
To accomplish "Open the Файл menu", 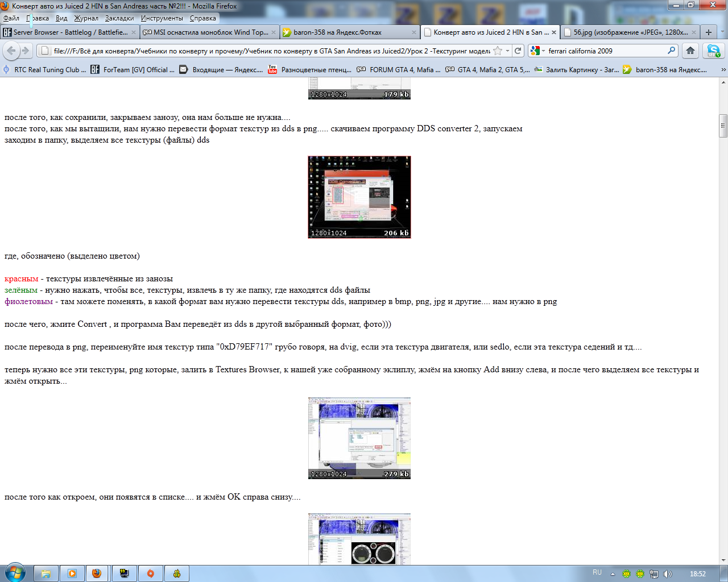I will pyautogui.click(x=11, y=18).
